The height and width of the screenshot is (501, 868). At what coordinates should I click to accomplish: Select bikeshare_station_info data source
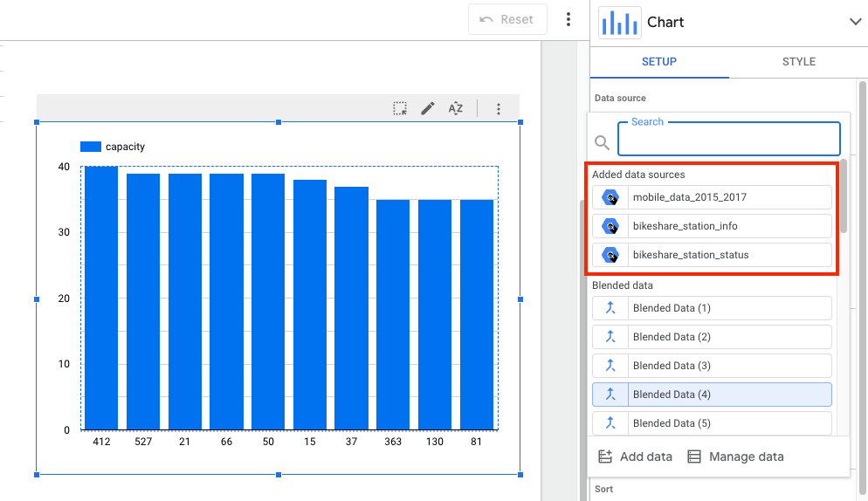(x=712, y=226)
